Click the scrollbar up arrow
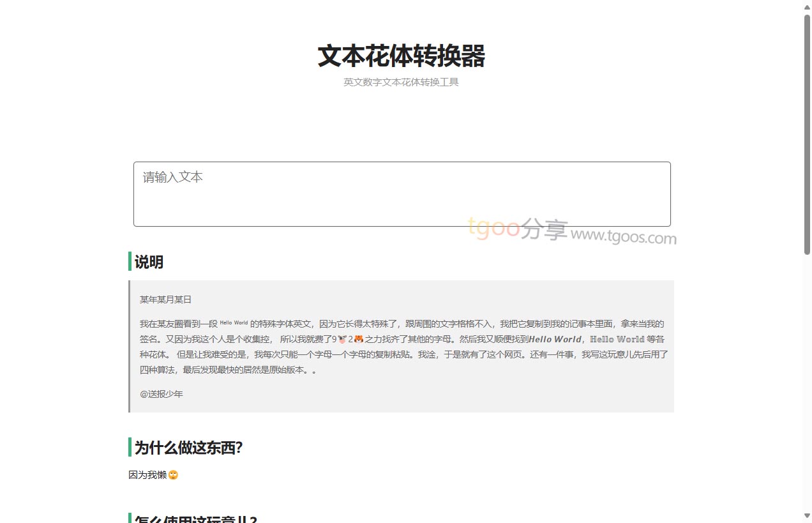Viewport: 812px width, 523px height. [x=807, y=6]
